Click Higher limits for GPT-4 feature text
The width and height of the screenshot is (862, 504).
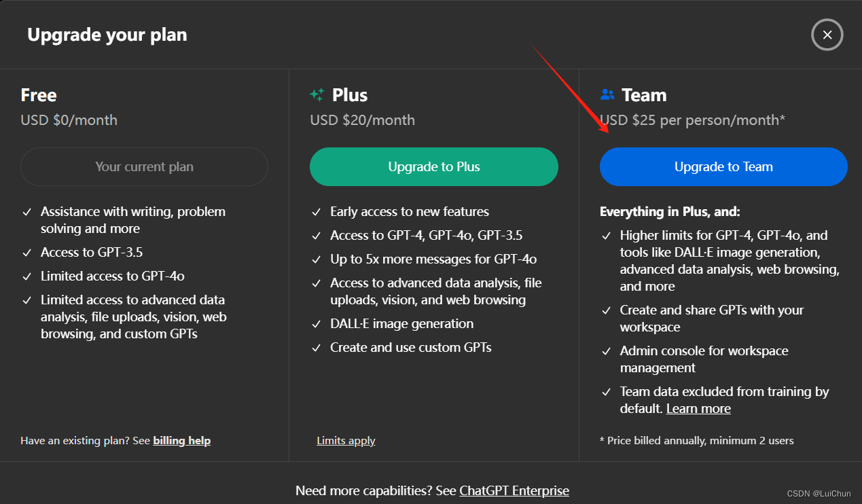(x=730, y=261)
